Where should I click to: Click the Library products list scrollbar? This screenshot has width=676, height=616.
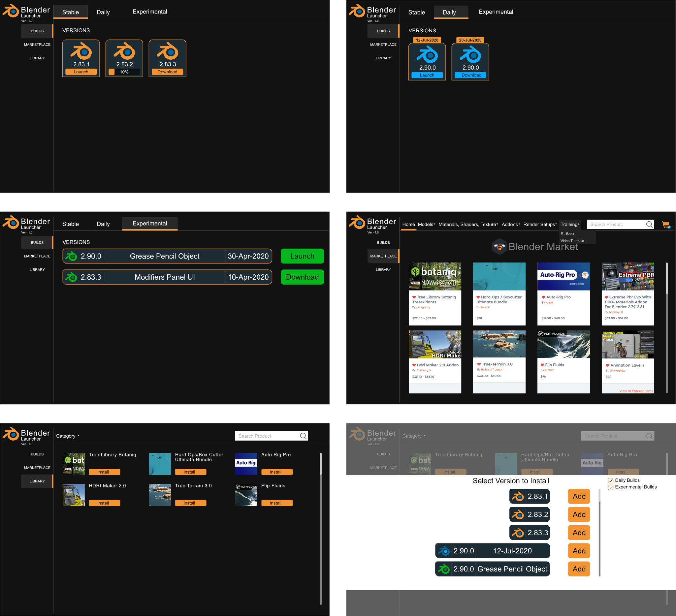(321, 529)
